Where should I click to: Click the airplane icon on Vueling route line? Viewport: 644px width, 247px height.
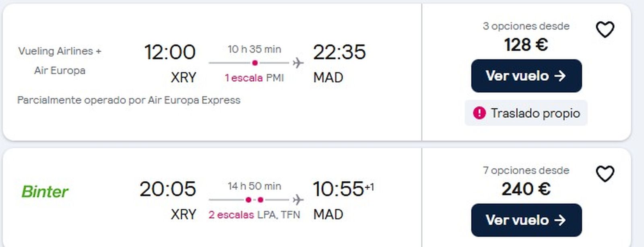coord(298,62)
